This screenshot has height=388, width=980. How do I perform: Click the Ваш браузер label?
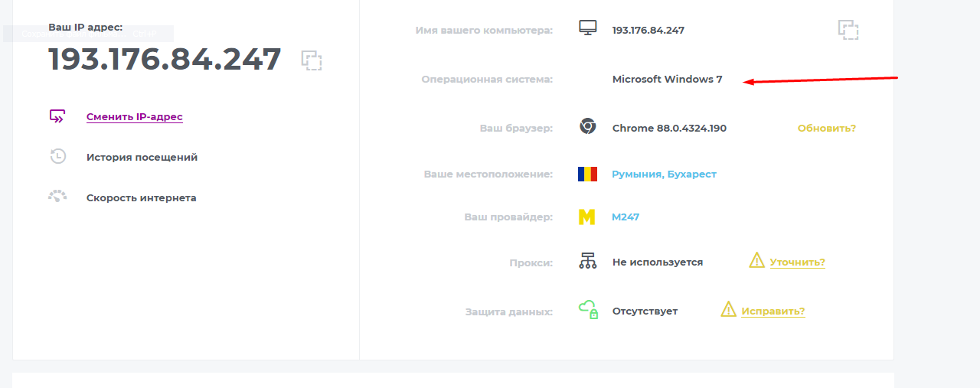[x=516, y=128]
